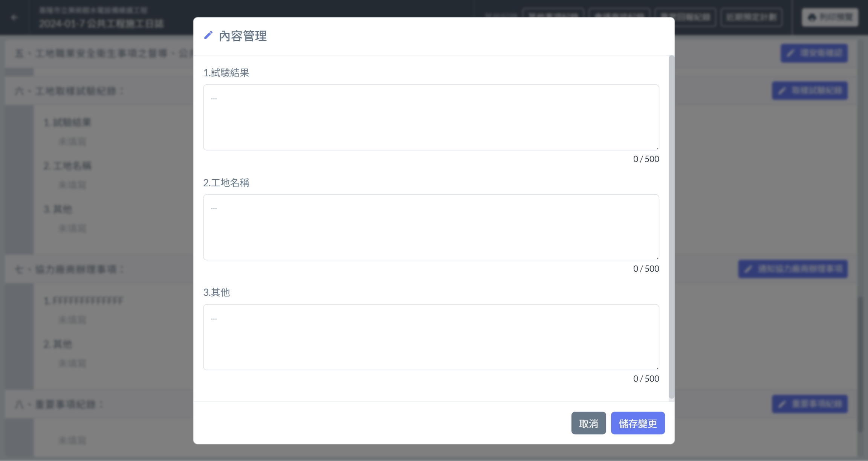Click the resize handle of 工地名稱 textarea
Image resolution: width=868 pixels, height=461 pixels.
pyautogui.click(x=657, y=258)
